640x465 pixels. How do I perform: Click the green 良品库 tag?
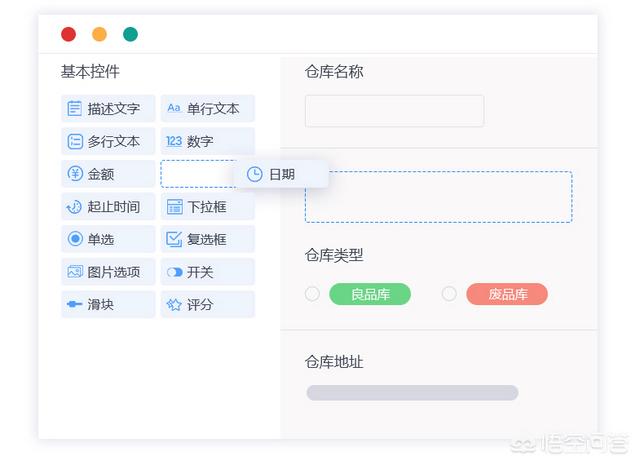pyautogui.click(x=370, y=294)
